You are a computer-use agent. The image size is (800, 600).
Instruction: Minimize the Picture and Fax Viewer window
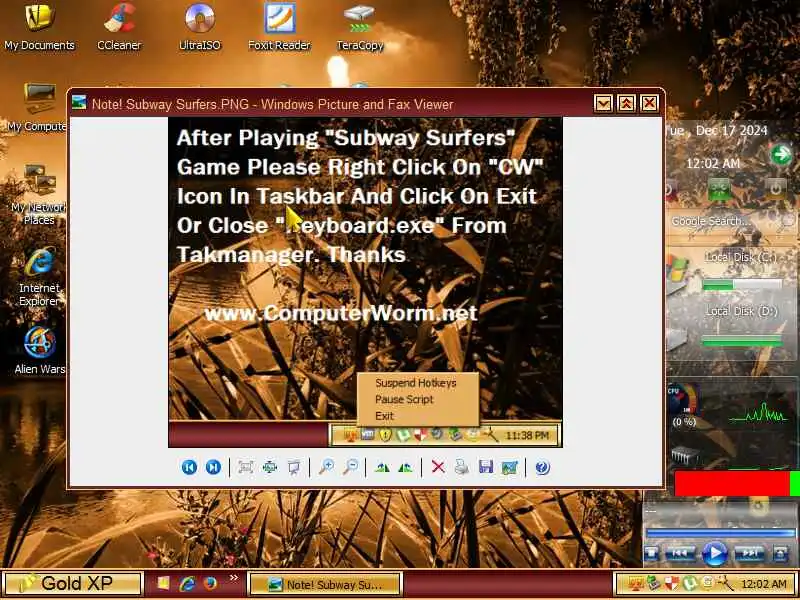[x=603, y=104]
